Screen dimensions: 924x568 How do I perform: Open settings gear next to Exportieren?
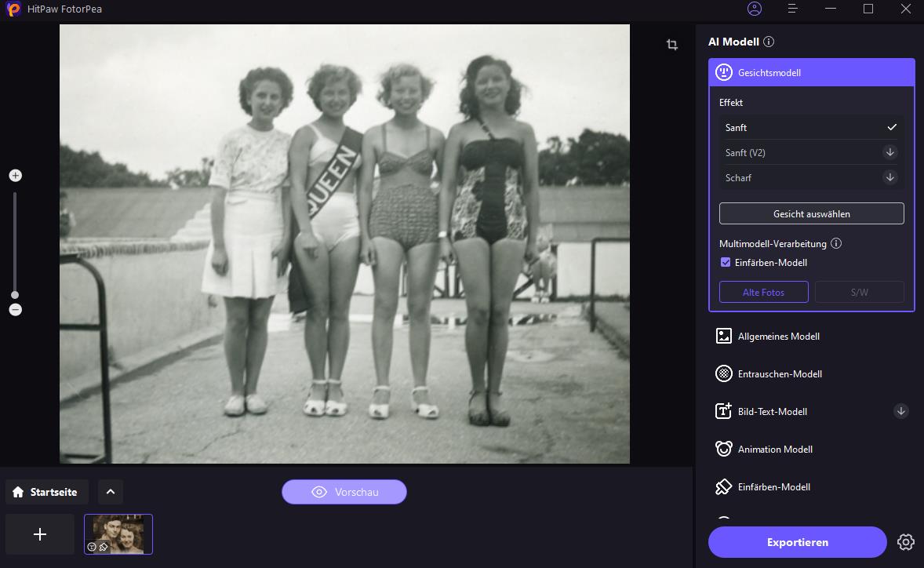pos(906,542)
